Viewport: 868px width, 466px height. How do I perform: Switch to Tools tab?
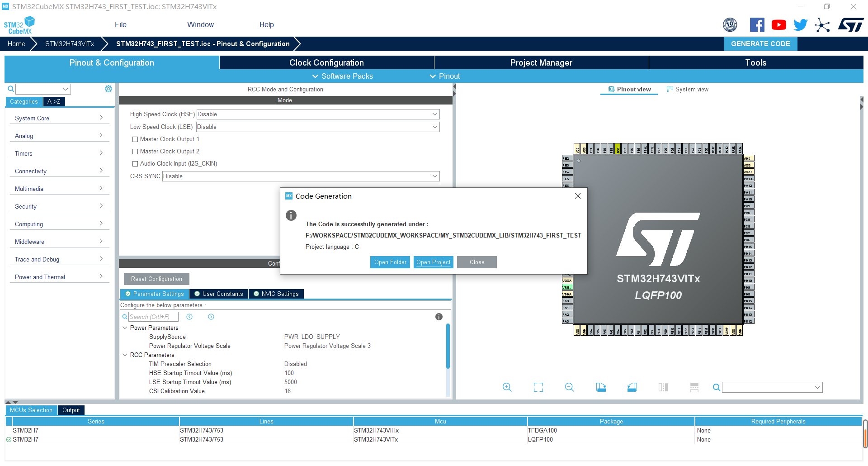pos(756,62)
